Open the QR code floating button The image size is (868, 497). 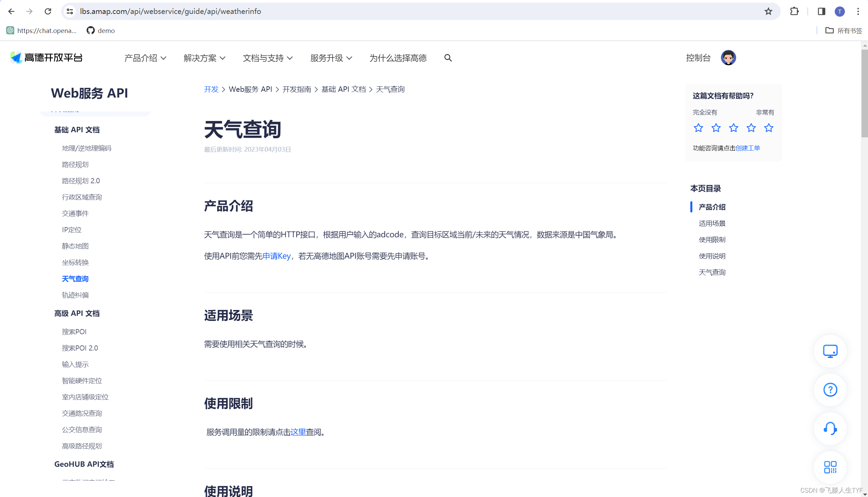pos(830,467)
